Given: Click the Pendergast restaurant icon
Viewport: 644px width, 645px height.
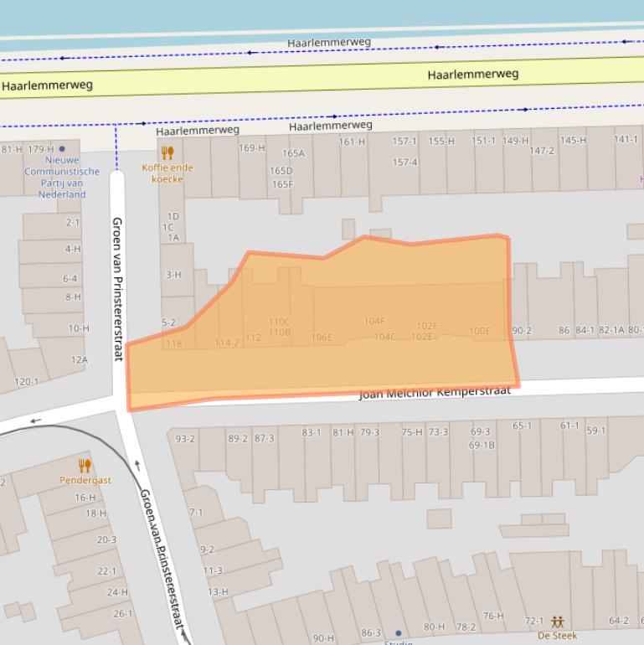Looking at the screenshot, I should [x=84, y=466].
